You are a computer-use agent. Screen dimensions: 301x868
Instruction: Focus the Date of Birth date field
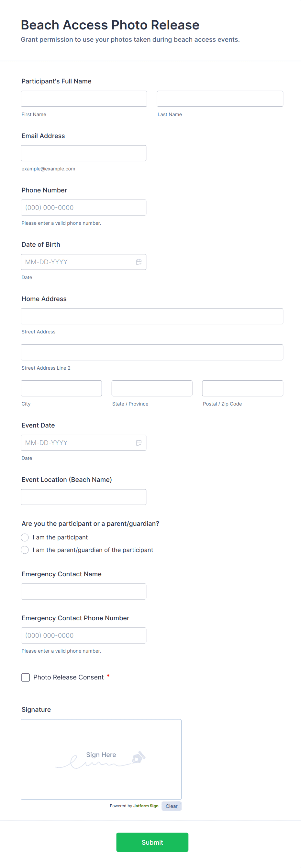tap(78, 262)
